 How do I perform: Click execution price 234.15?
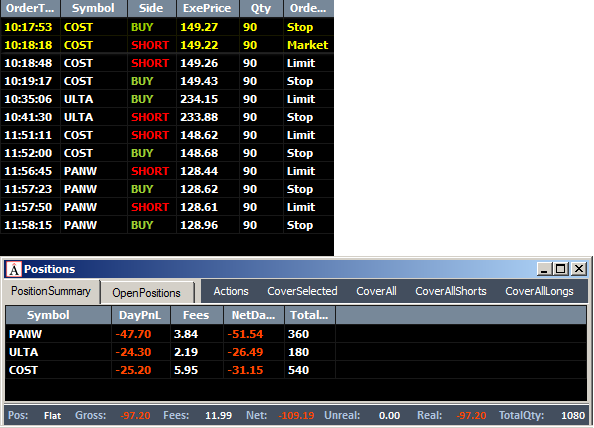[x=199, y=99]
